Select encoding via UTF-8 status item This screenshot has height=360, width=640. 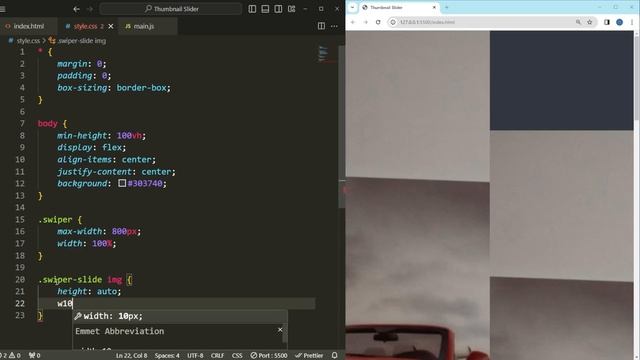(195, 356)
